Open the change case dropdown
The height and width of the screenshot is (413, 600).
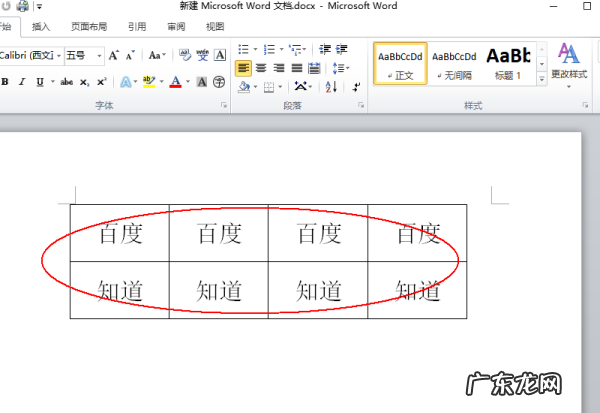(x=157, y=56)
